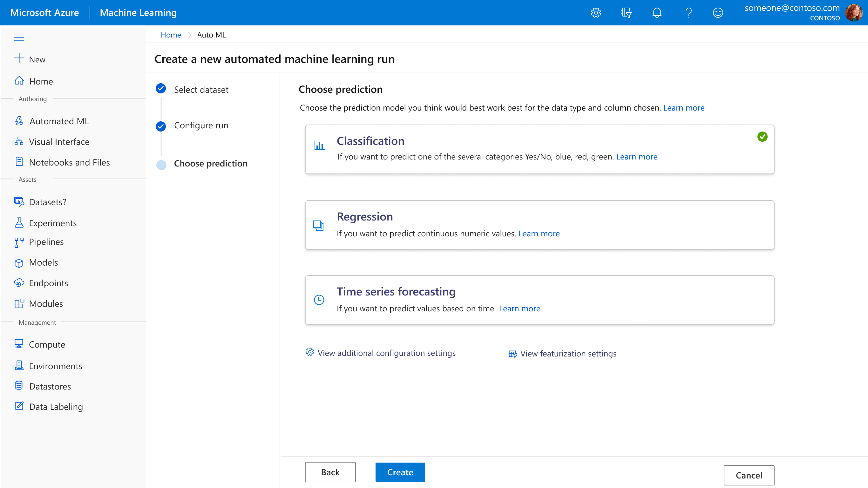Click the Environments icon
The width and height of the screenshot is (868, 488).
pos(19,366)
